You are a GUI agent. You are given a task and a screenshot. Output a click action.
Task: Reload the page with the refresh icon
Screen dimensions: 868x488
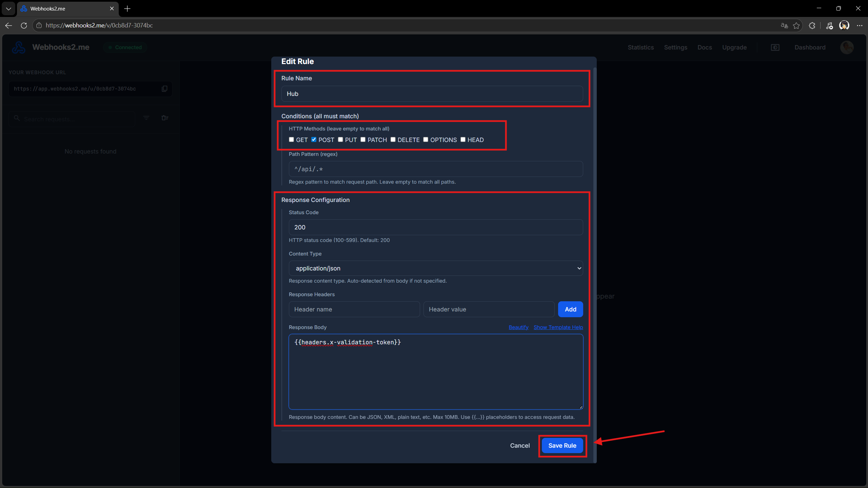pyautogui.click(x=24, y=25)
